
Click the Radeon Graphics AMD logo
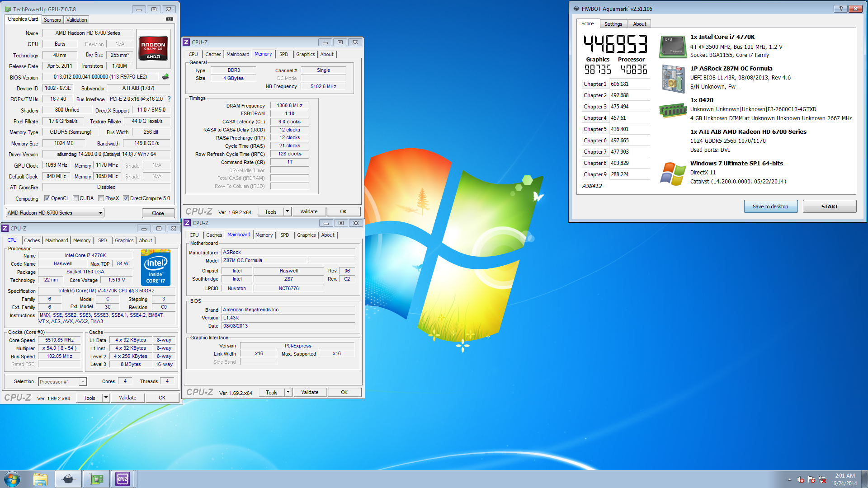(153, 48)
